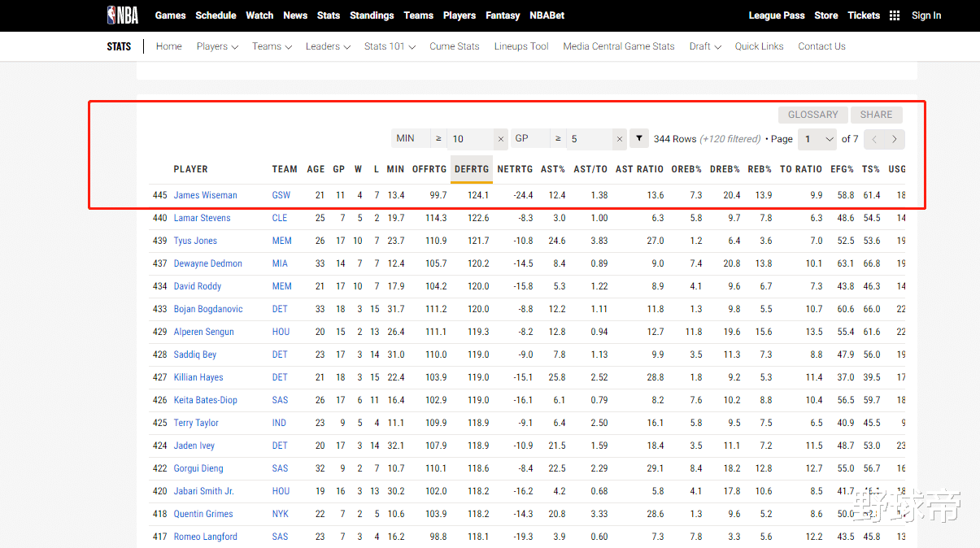
Task: Sort by the AGE column header
Action: (x=316, y=169)
